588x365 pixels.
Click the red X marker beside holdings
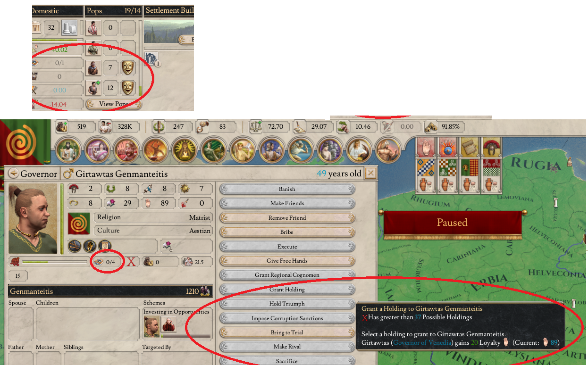coord(131,262)
